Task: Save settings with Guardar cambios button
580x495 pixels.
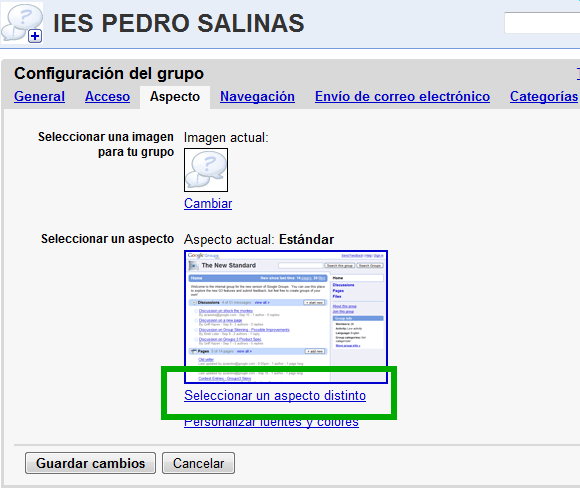Action: click(91, 463)
